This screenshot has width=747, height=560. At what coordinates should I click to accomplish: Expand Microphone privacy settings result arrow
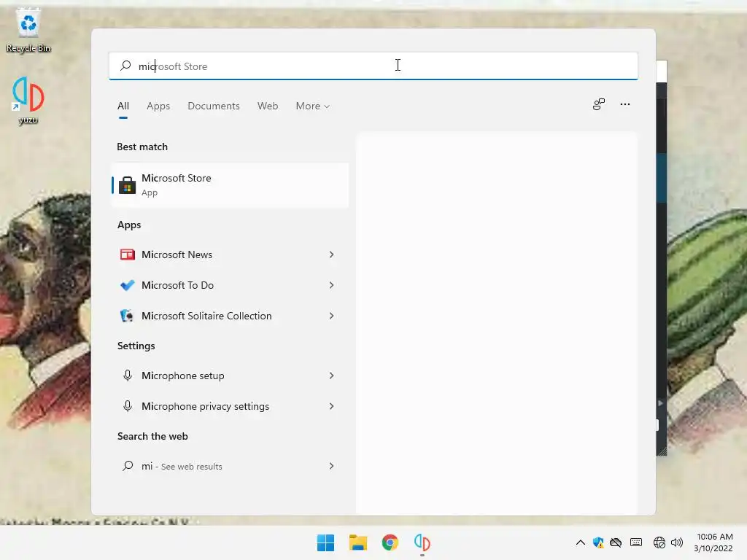[332, 406]
